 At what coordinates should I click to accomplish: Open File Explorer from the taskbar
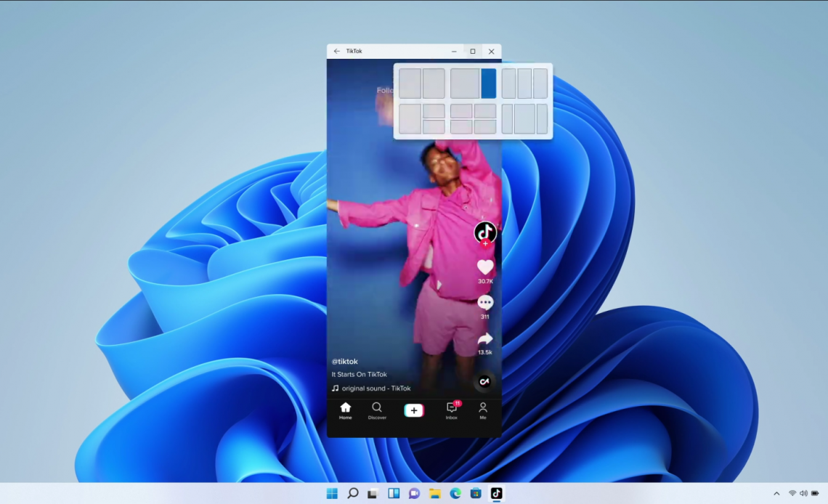[x=434, y=493]
